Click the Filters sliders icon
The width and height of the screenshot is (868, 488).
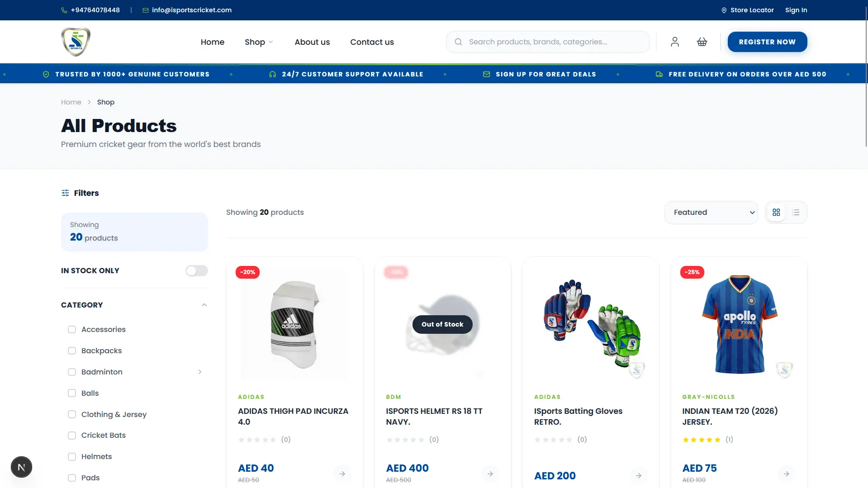pos(65,193)
